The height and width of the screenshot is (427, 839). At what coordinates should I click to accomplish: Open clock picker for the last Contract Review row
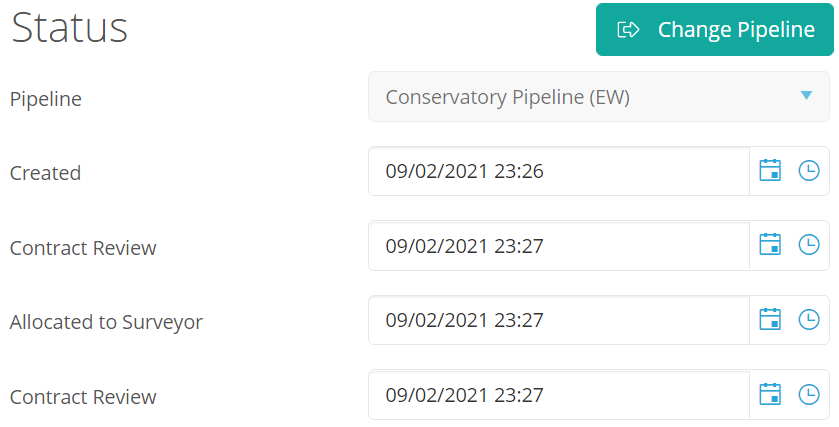coord(809,394)
